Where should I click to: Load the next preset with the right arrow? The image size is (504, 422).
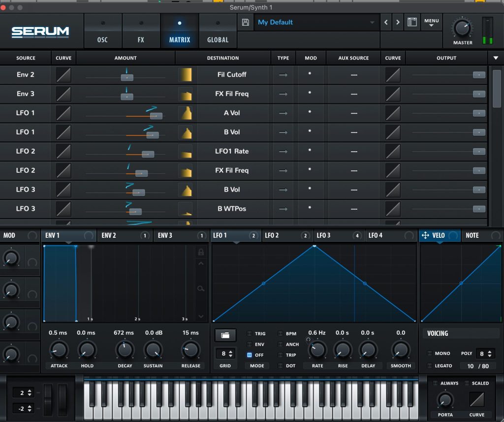398,22
